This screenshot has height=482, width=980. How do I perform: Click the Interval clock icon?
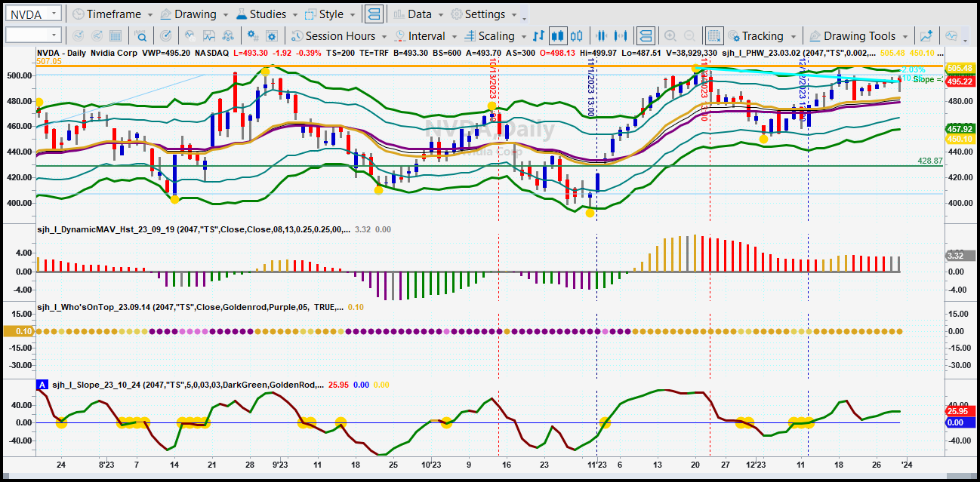click(399, 36)
